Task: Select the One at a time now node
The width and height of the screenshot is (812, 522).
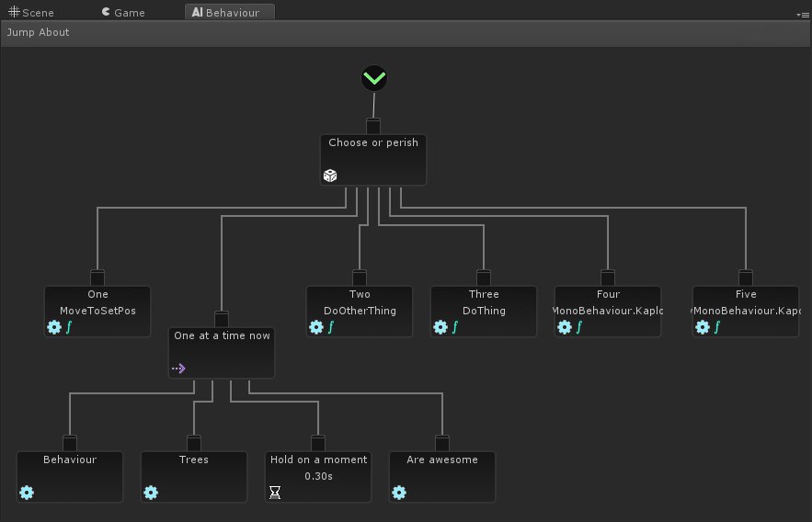Action: tap(222, 353)
